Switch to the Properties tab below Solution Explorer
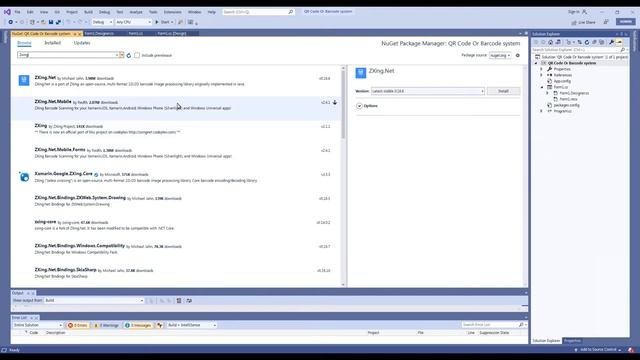Image resolution: width=640 pixels, height=360 pixels. 572,341
